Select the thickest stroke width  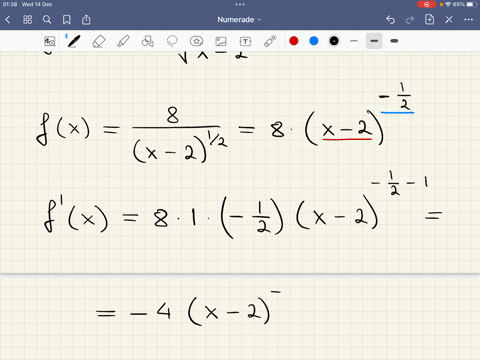tap(394, 41)
